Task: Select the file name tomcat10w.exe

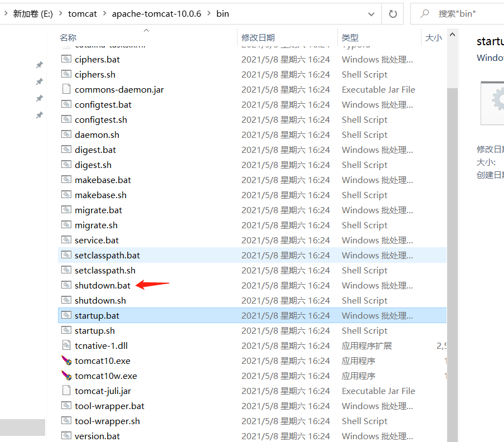Action: click(106, 376)
